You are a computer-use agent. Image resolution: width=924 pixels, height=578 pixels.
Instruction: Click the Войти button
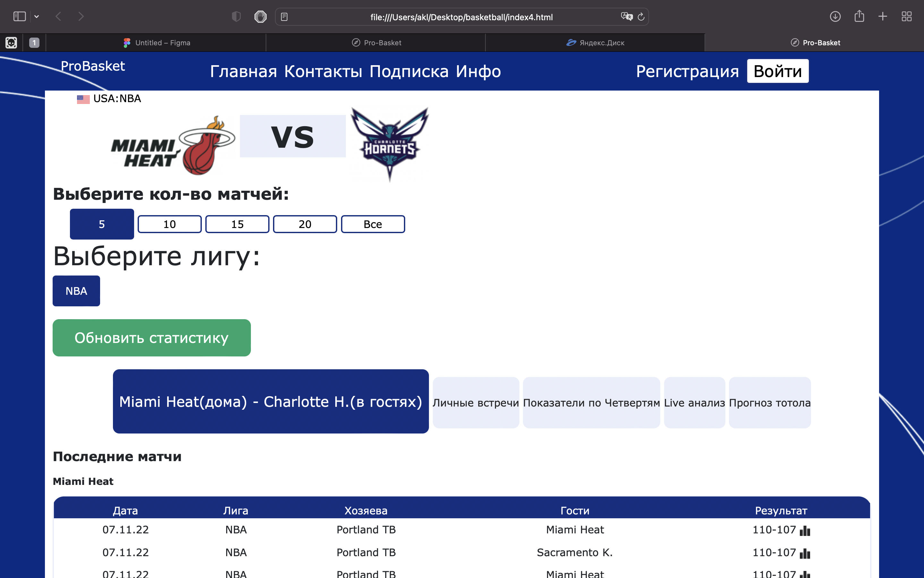pos(778,71)
